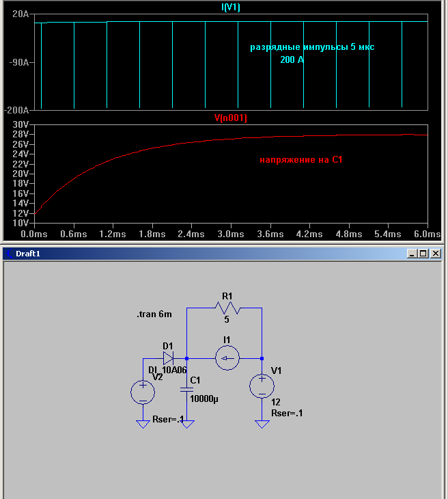Click the junction node left of I1
The image size is (448, 499).
[x=186, y=358]
